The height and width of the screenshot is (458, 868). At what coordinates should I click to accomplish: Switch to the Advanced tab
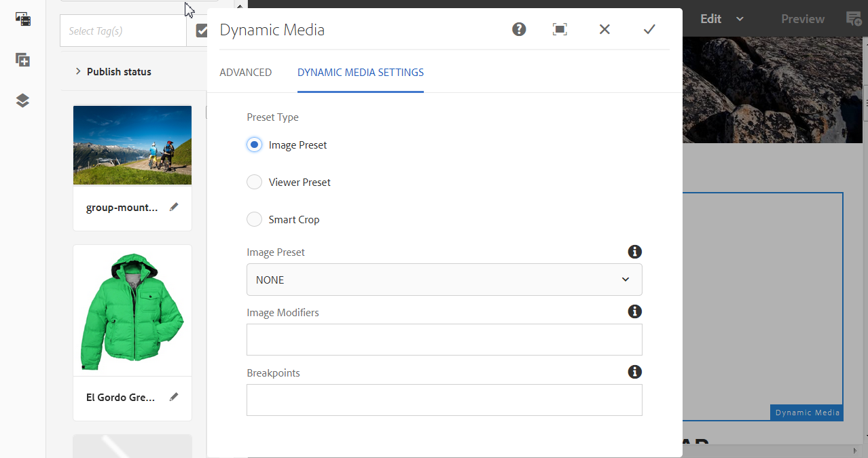point(246,73)
